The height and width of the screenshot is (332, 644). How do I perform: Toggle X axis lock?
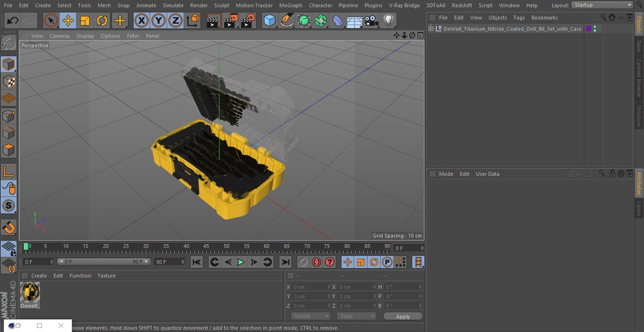[141, 21]
